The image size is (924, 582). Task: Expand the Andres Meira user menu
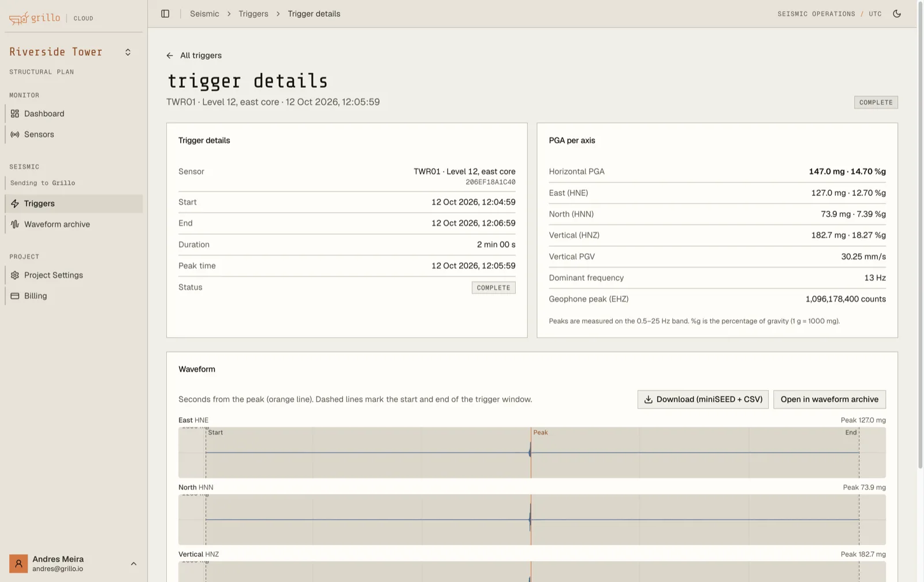coord(74,564)
